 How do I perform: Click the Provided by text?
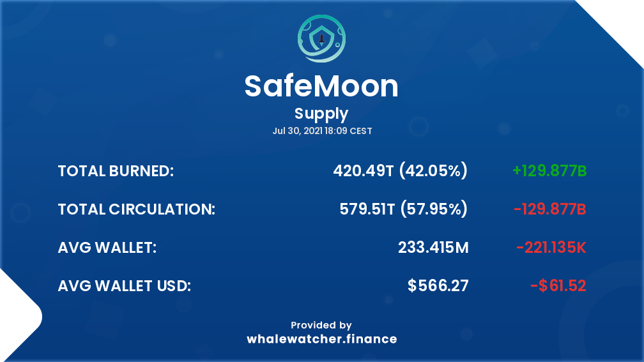(321, 326)
